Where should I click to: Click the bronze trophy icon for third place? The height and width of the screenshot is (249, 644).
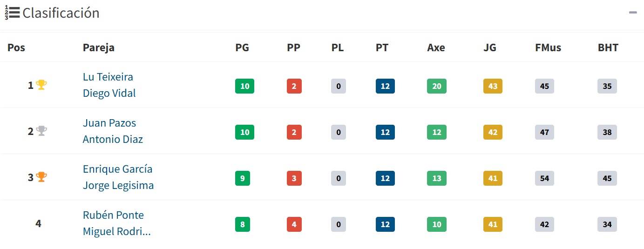(41, 177)
